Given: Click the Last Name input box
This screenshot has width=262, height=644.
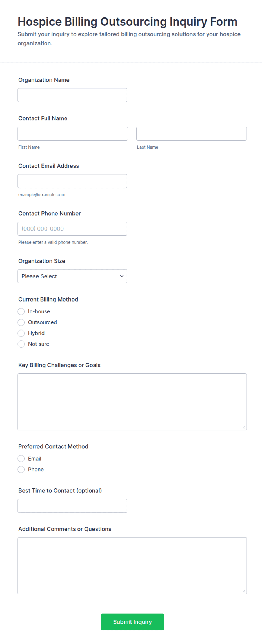Looking at the screenshot, I should pos(192,134).
